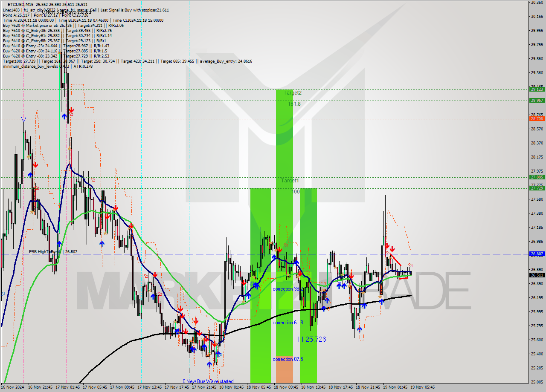
Task: Click '18 Nov 13:45' on the time axis
Action: [x=314, y=387]
